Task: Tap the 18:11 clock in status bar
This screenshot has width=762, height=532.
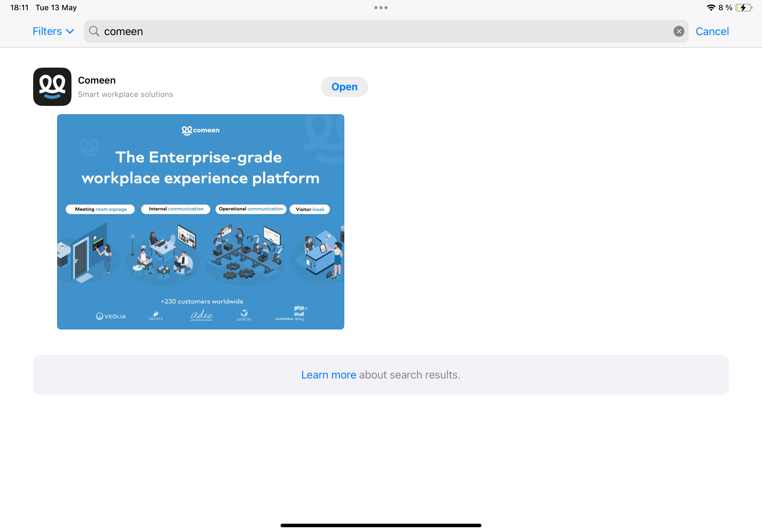Action: pyautogui.click(x=19, y=7)
